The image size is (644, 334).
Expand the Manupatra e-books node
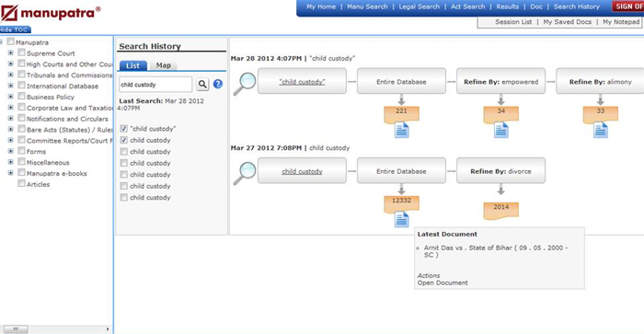coord(11,173)
